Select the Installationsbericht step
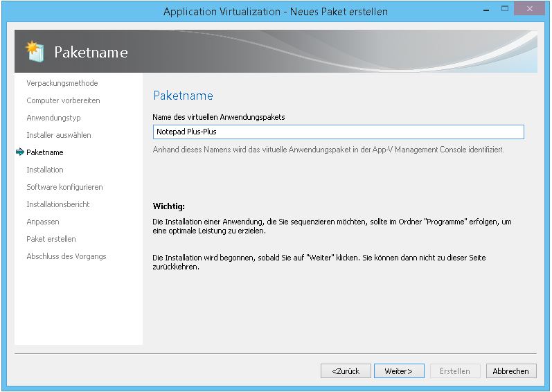The width and height of the screenshot is (552, 392). [x=58, y=204]
